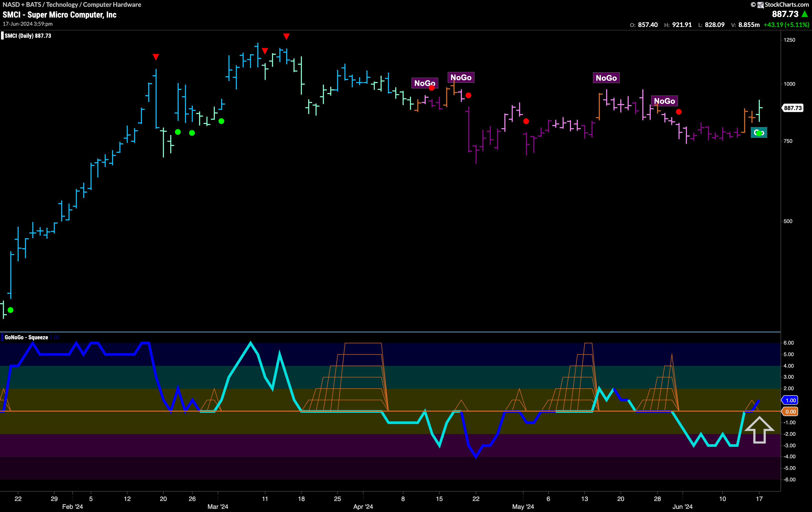Click the blue 1.00 oscillator value tag
The width and height of the screenshot is (812, 512).
click(x=790, y=400)
